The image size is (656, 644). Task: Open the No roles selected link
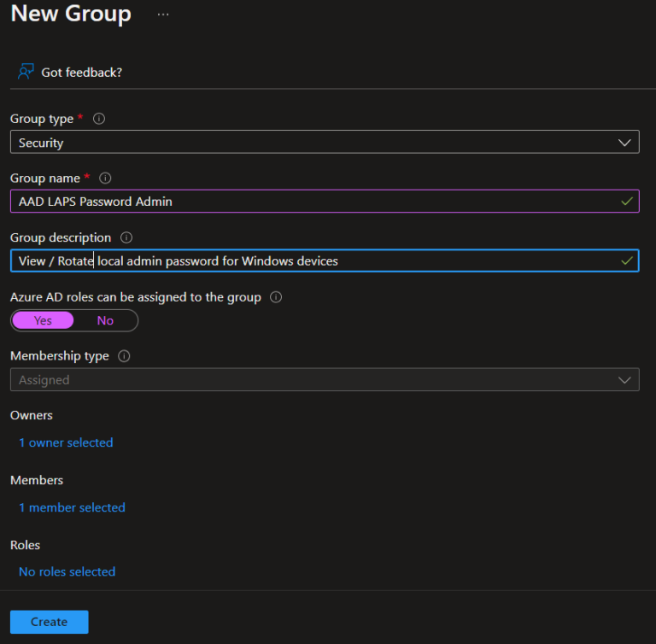click(x=67, y=571)
